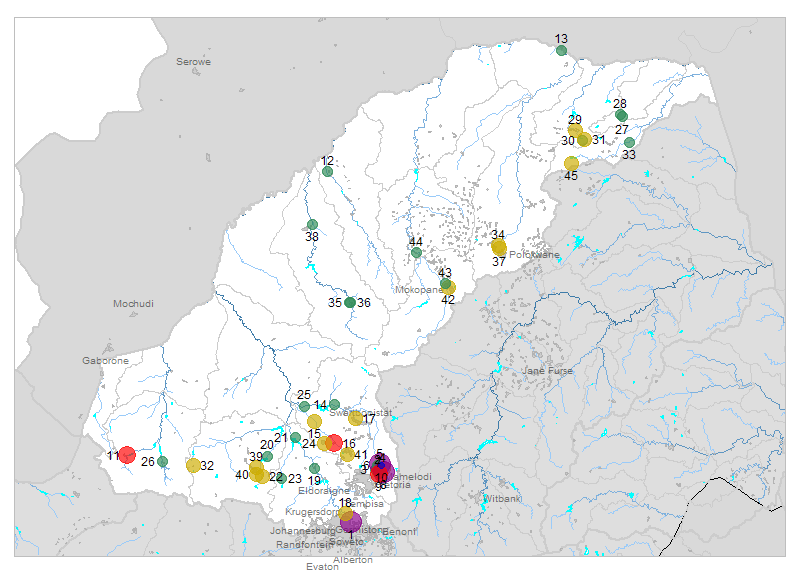This screenshot has width=800, height=571.
Task: Select green marker 44 near Mokopane river
Action: (416, 253)
